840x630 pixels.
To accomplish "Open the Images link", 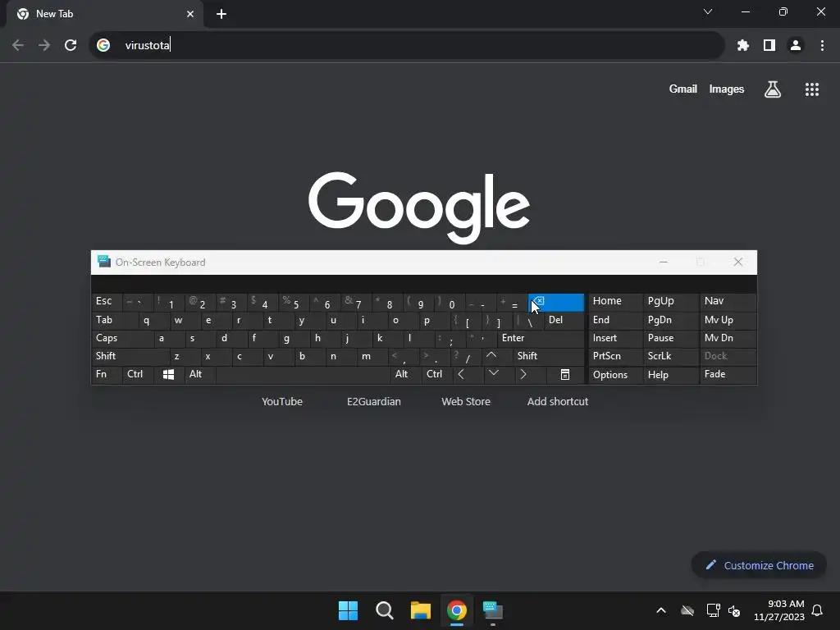I will (727, 89).
